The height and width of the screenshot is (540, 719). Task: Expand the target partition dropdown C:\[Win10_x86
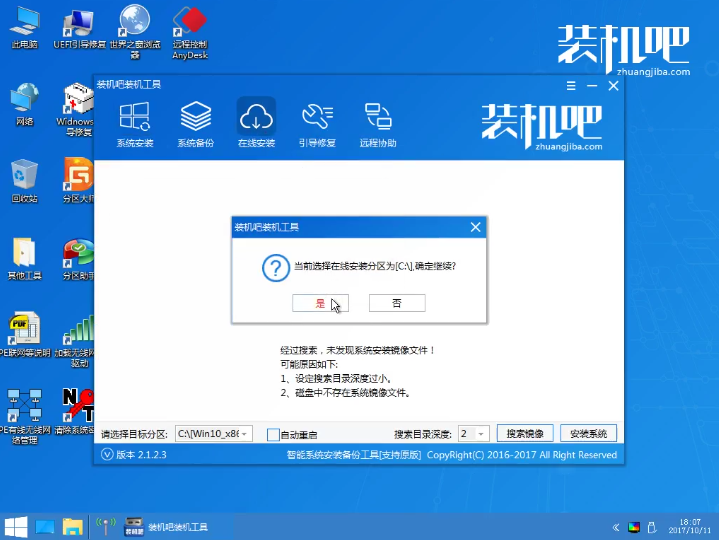[x=245, y=434]
